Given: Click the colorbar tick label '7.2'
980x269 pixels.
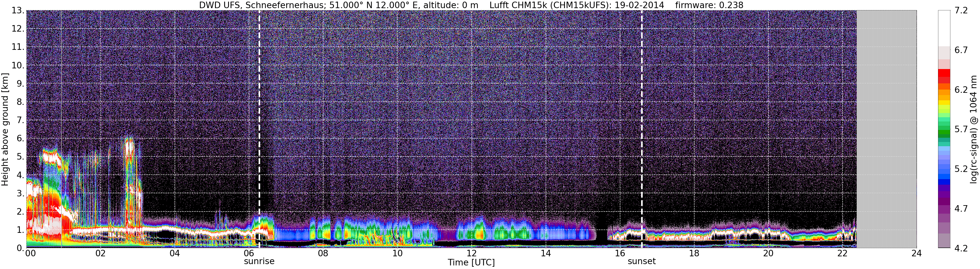Looking at the screenshot, I should (961, 11).
